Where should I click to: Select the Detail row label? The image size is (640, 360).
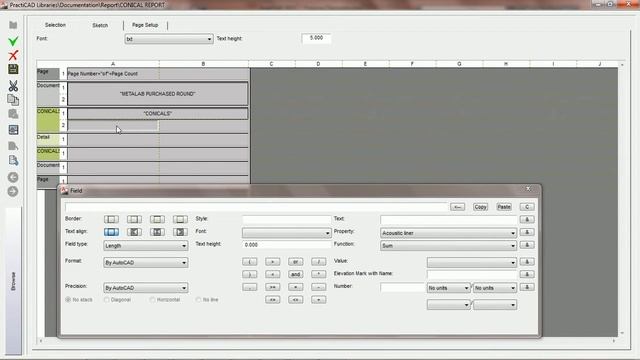[48, 139]
